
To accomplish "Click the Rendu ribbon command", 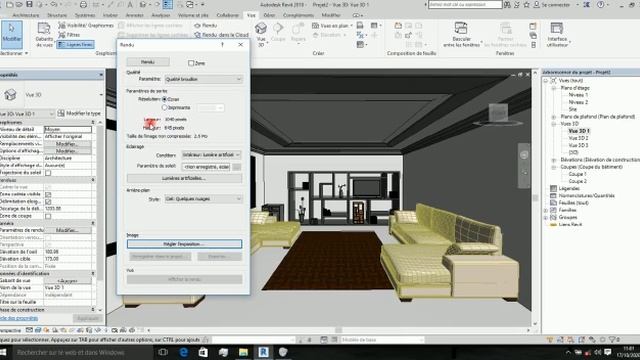I will 205,25.
